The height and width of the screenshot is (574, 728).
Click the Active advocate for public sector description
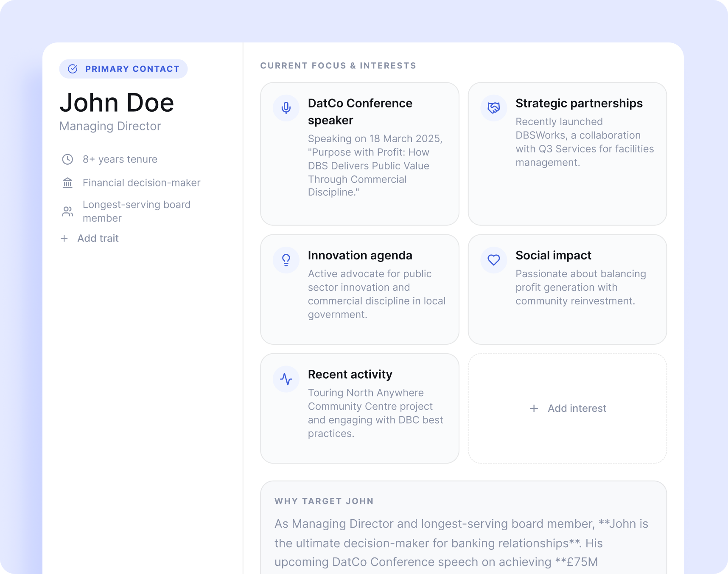[x=377, y=294]
